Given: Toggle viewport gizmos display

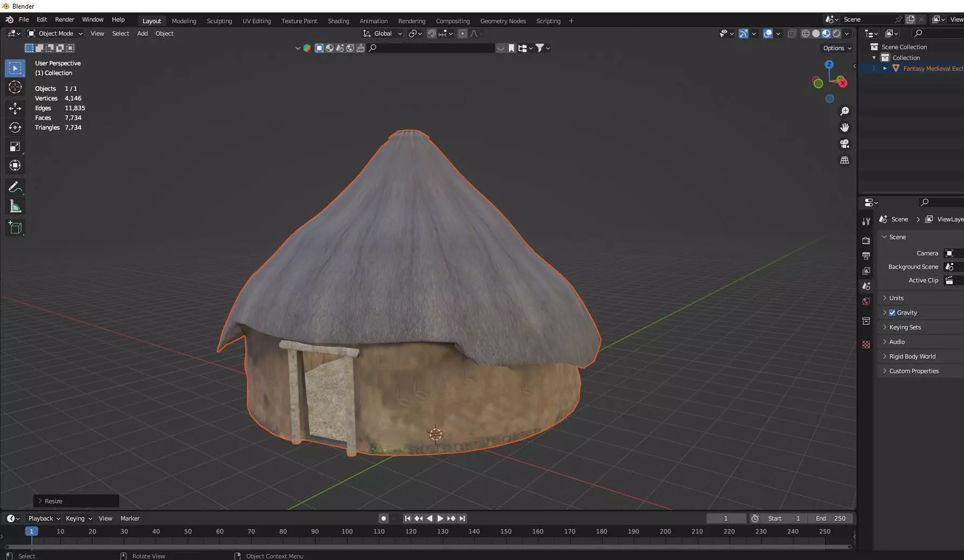Looking at the screenshot, I should point(744,33).
